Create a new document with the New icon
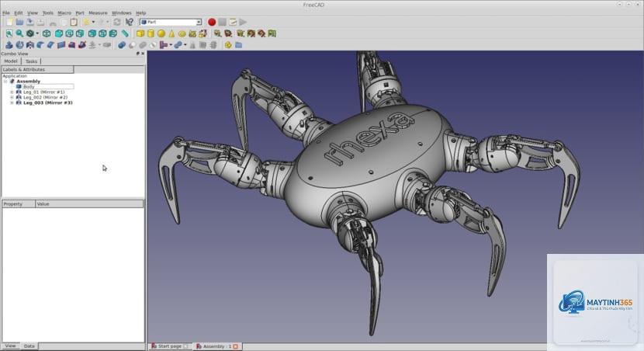Screen dimensions: 644x351 pos(9,22)
